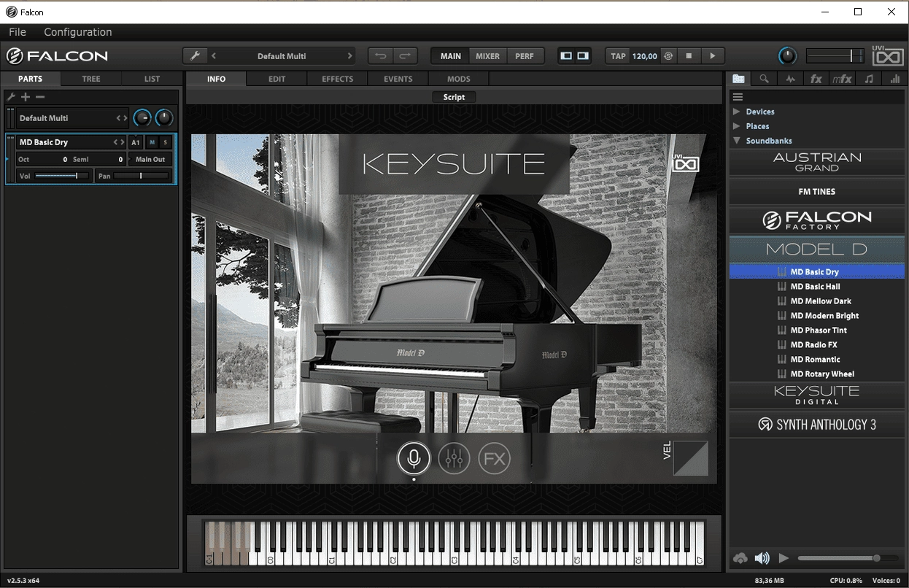Start transport with the top play button

coord(712,56)
